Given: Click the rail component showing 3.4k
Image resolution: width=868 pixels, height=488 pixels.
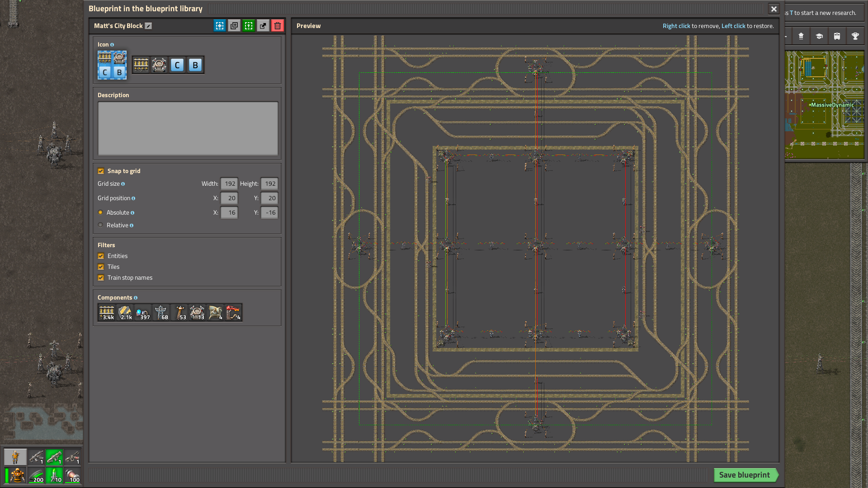Looking at the screenshot, I should tap(107, 313).
